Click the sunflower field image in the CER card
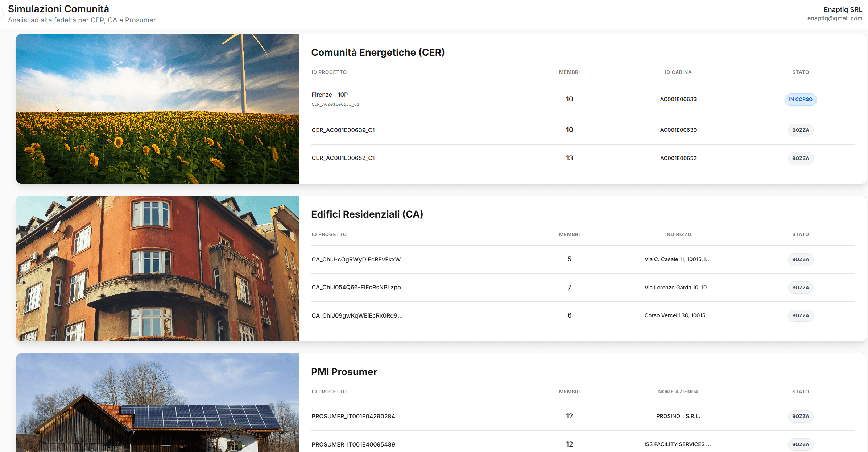The height and width of the screenshot is (452, 868). (x=158, y=109)
